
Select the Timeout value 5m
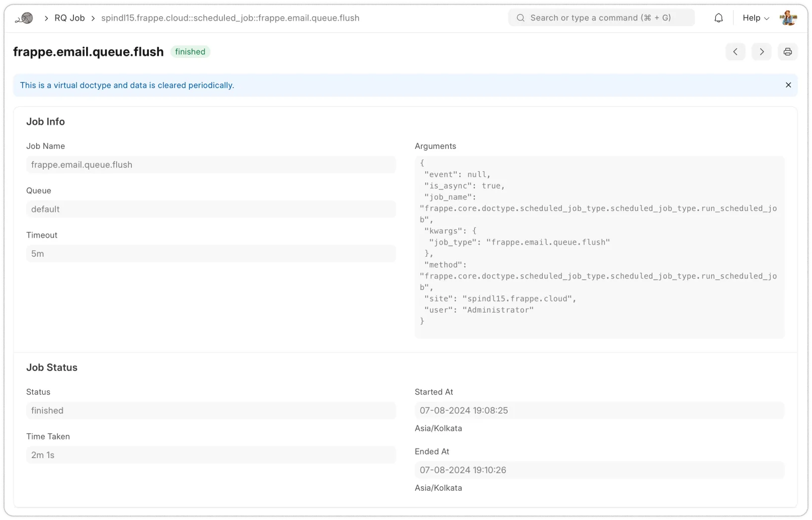(x=211, y=253)
